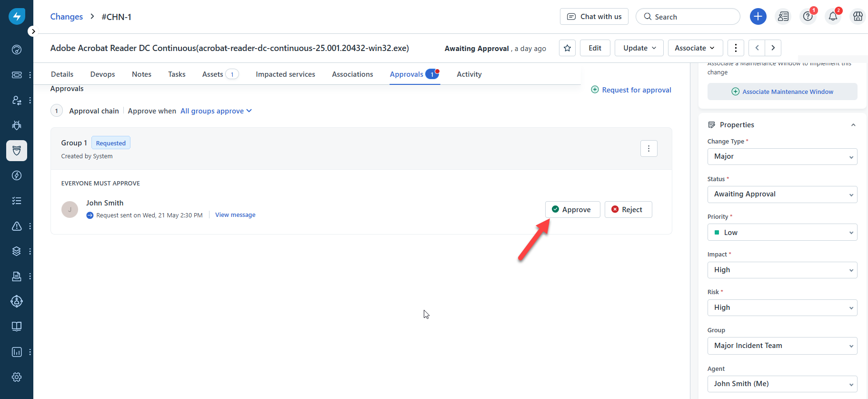The image size is (868, 399).
Task: Open the stacked layers icon in sidebar
Action: pyautogui.click(x=17, y=251)
